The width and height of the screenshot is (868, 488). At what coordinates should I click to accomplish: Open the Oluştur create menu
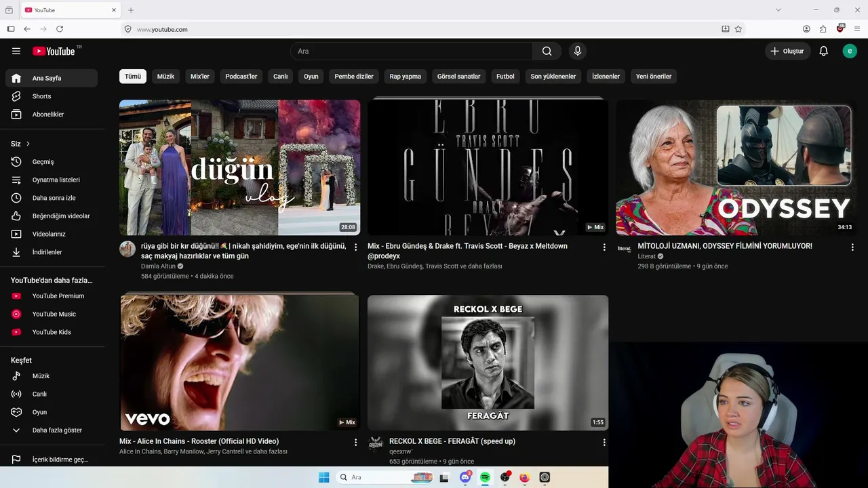[x=788, y=51]
